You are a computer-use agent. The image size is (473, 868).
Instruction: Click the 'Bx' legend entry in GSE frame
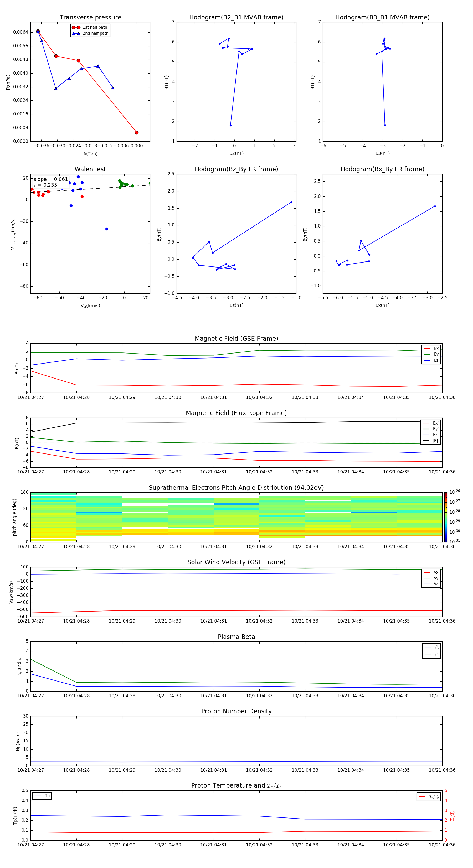coord(431,349)
